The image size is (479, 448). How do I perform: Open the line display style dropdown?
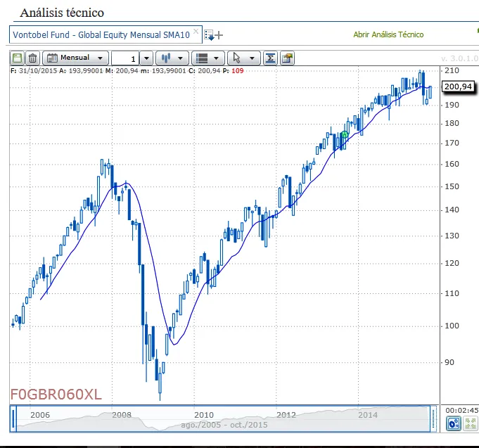point(208,58)
